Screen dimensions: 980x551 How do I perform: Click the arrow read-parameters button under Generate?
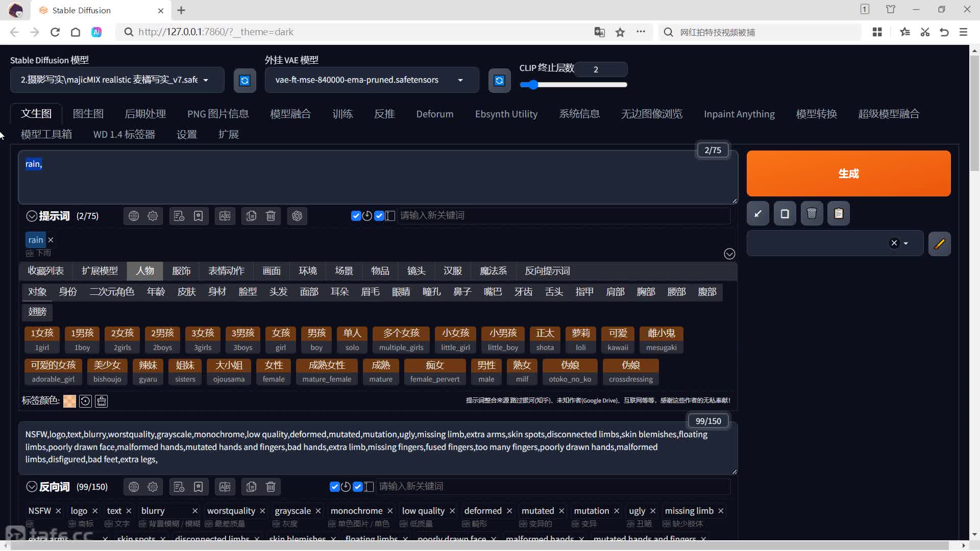758,214
